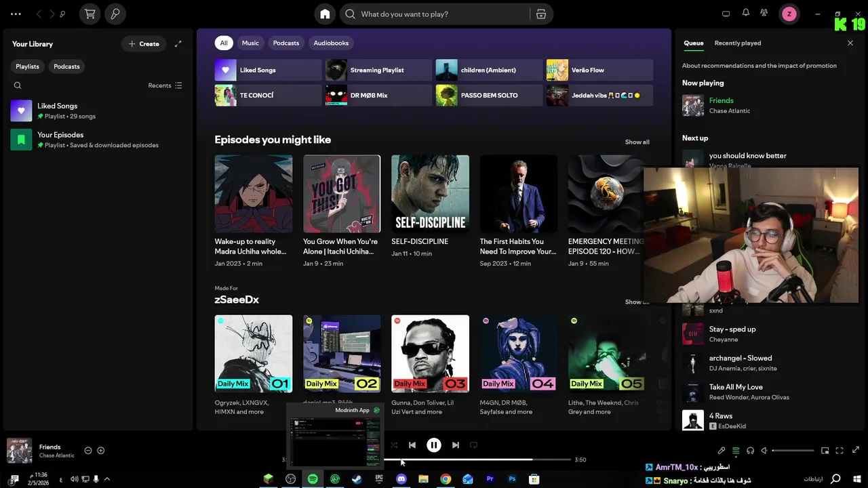Open Discord from the taskbar

(401, 479)
